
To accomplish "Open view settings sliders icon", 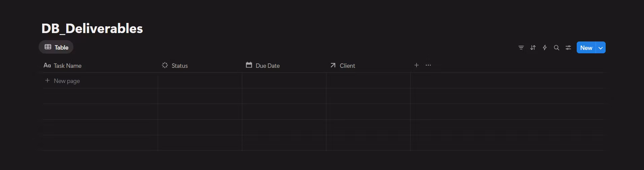I will (568, 48).
